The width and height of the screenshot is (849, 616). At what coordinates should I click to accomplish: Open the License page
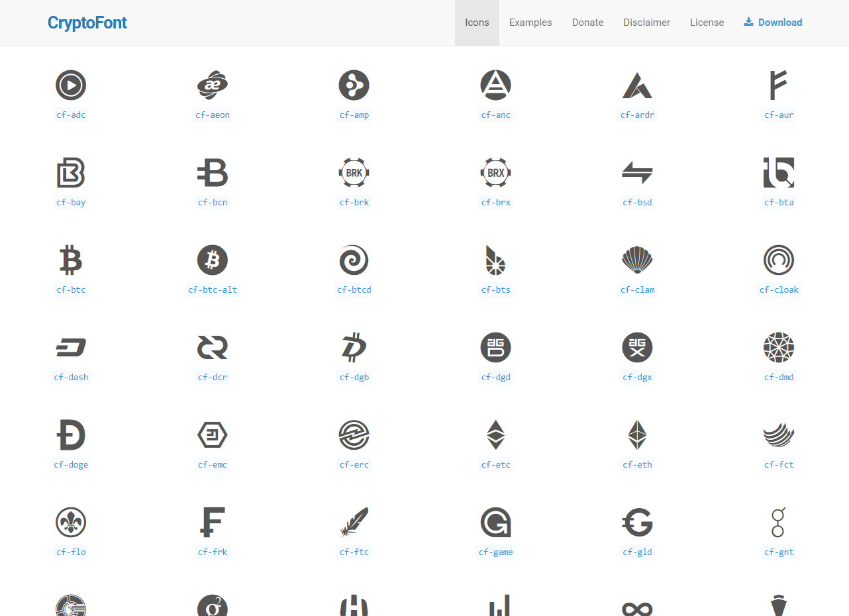click(x=707, y=22)
